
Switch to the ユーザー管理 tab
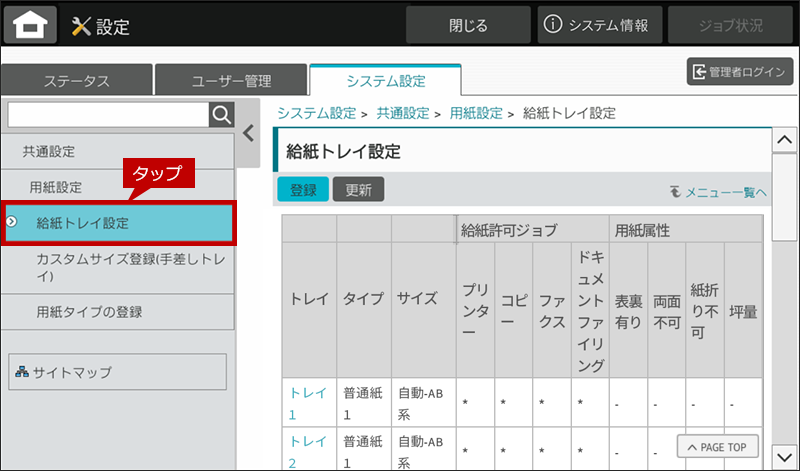230,81
